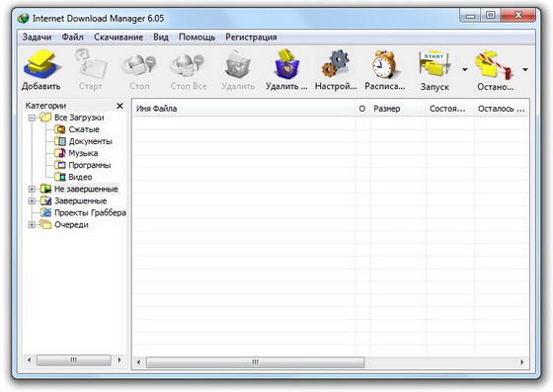
Task: Click left arrow of download list scrollbar
Action: 138,362
